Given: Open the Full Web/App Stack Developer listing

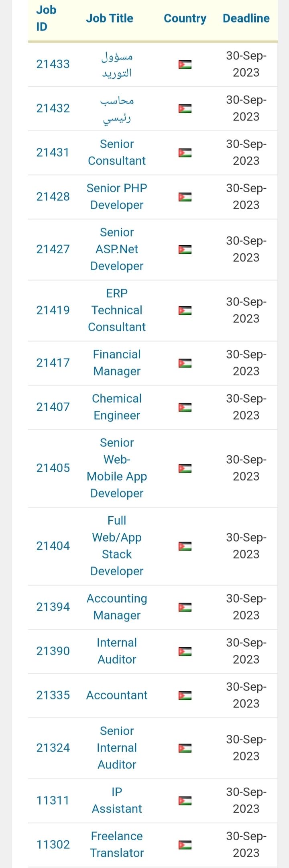Looking at the screenshot, I should (117, 546).
